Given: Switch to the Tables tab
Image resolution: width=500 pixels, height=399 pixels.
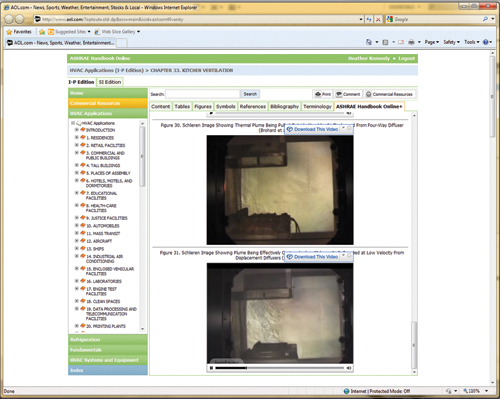Looking at the screenshot, I should (182, 106).
